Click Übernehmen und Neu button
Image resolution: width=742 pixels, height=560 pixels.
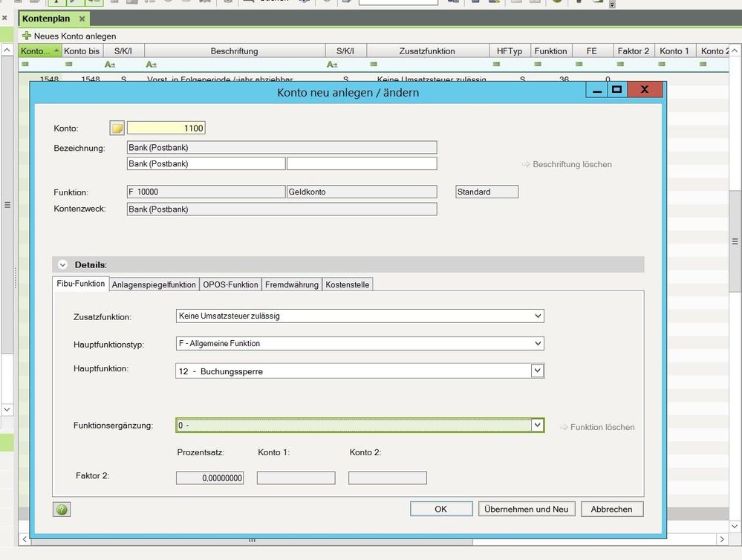pyautogui.click(x=526, y=509)
